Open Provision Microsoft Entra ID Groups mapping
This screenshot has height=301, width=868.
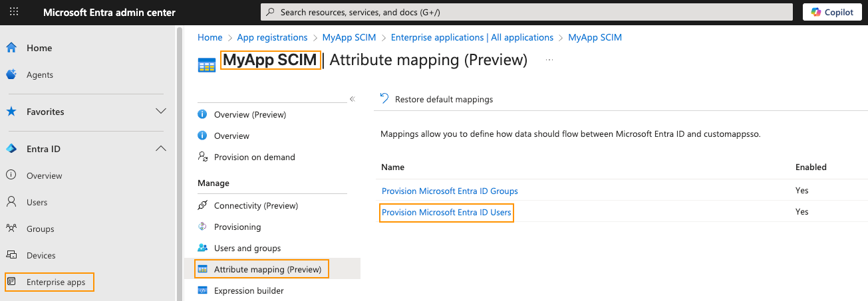coord(450,191)
